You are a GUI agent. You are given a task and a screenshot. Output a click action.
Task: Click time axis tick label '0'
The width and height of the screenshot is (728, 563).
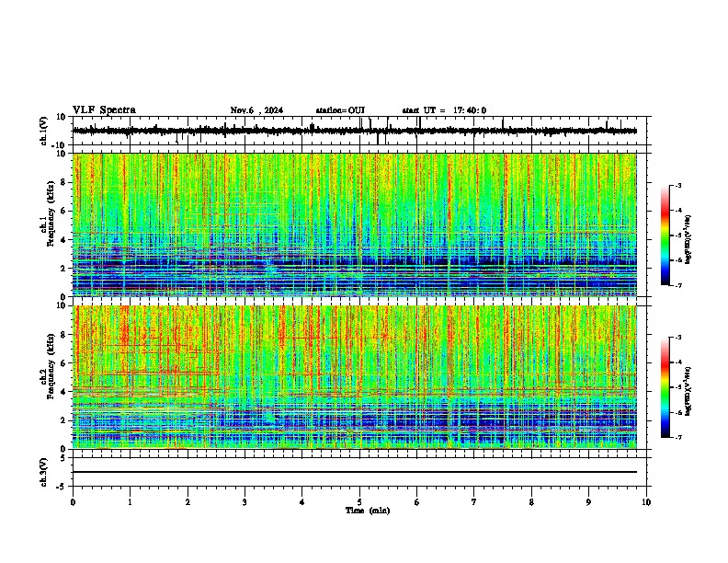coord(73,502)
